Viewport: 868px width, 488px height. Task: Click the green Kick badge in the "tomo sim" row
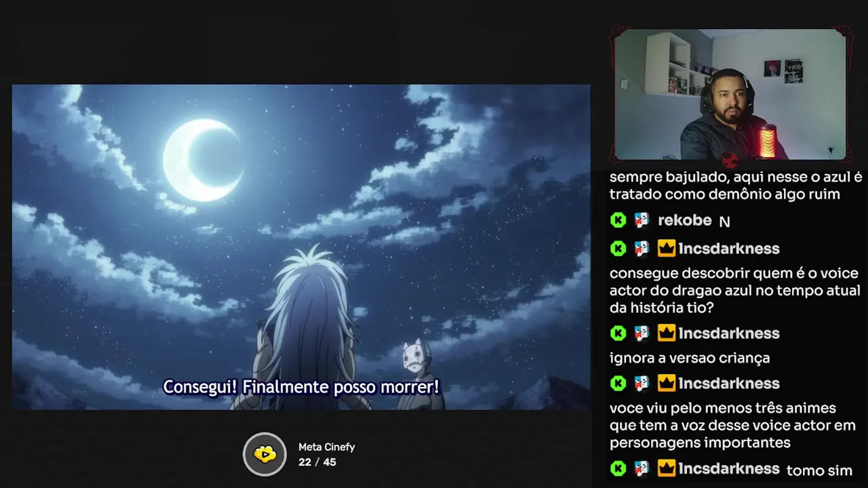coord(618,468)
